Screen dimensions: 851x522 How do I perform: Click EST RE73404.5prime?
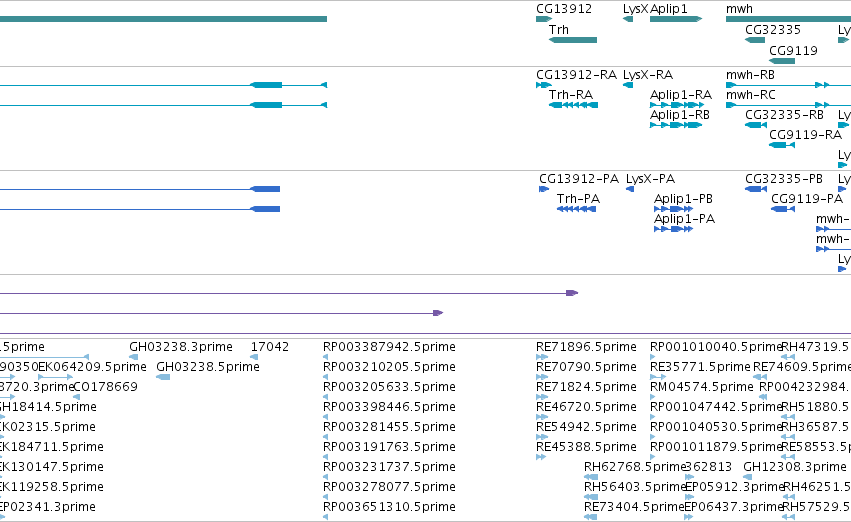tap(634, 507)
